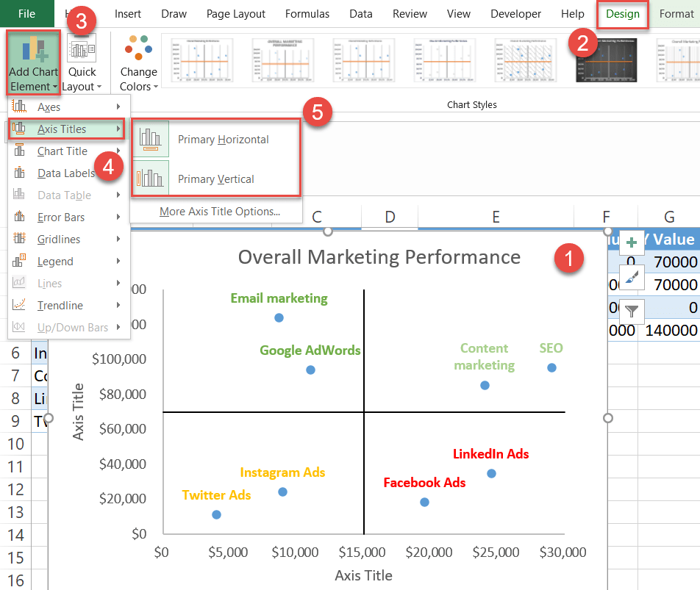Expand the Change Colors palette
Screen dimensions: 700x590
138,64
